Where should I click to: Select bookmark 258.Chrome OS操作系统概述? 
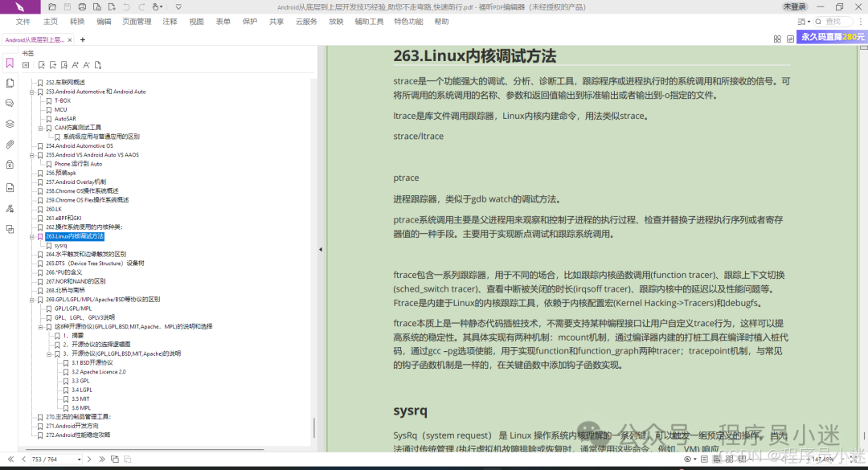[x=82, y=191]
